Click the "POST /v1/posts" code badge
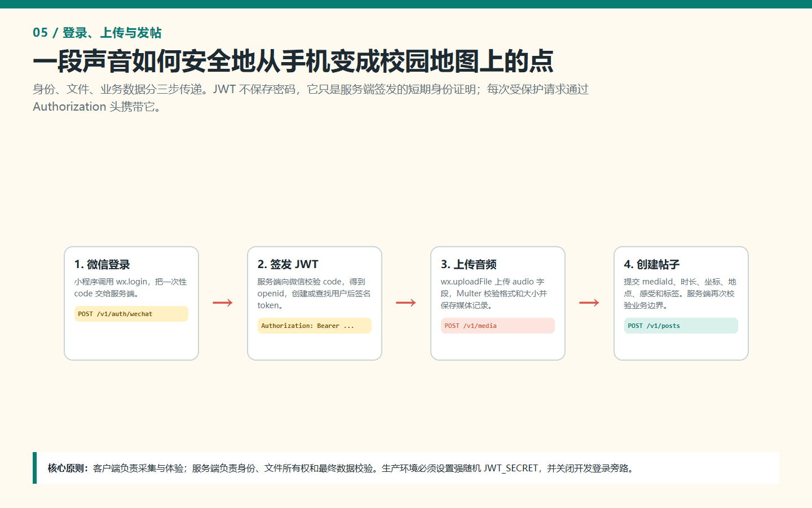 (x=681, y=326)
